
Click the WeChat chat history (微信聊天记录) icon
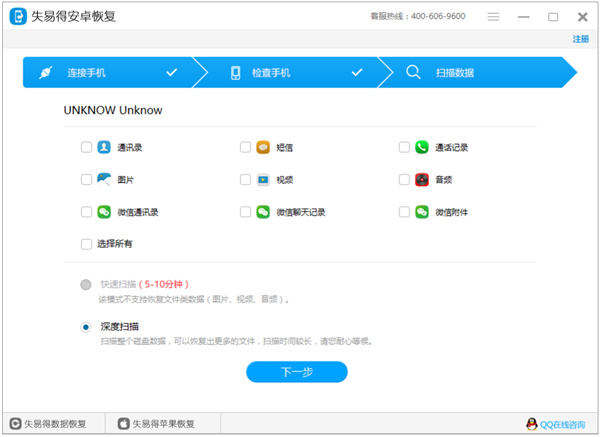click(x=263, y=212)
